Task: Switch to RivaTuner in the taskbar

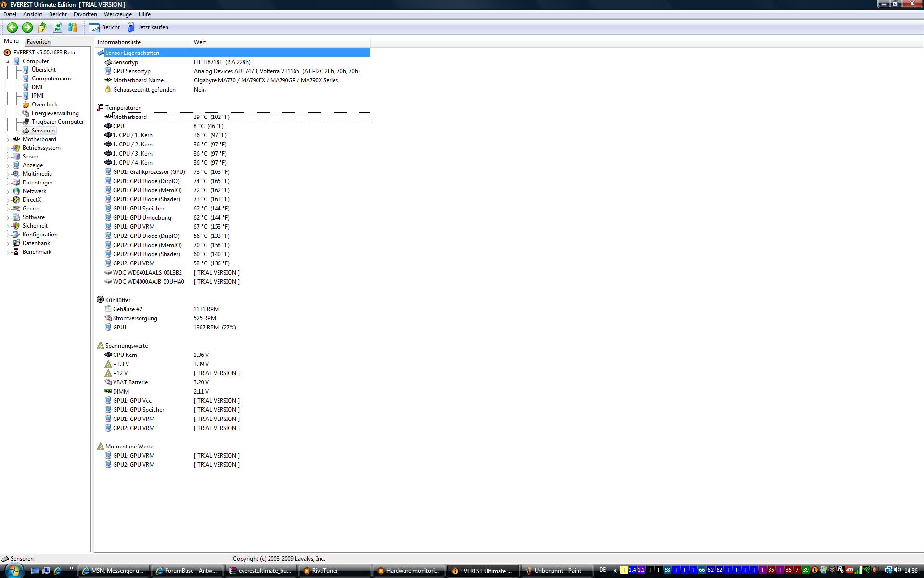Action: click(334, 571)
